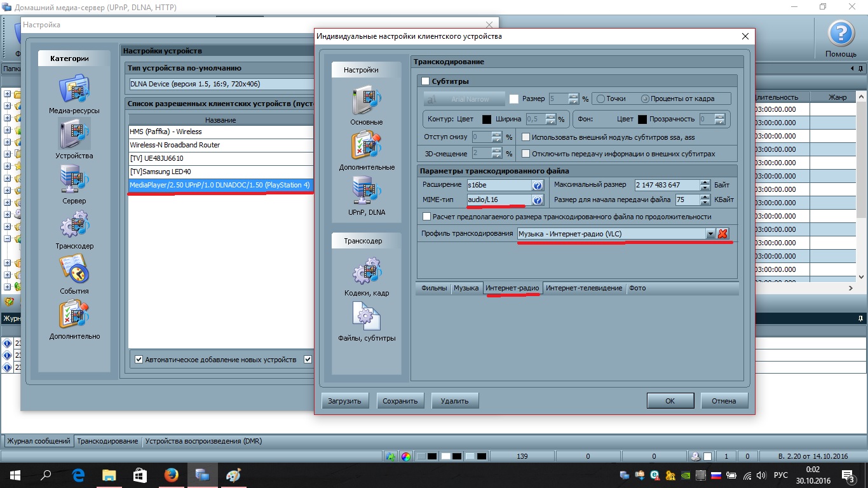Viewport: 868px width, 488px height.
Task: Expand the Профиль транскодирования dropdown
Action: pos(710,234)
